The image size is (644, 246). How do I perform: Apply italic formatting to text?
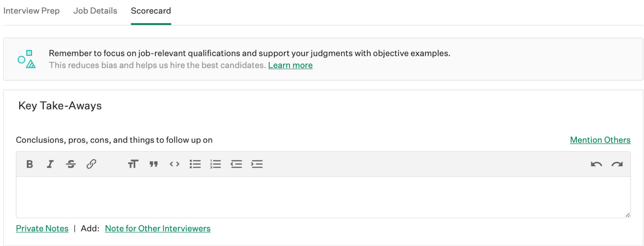coord(50,164)
